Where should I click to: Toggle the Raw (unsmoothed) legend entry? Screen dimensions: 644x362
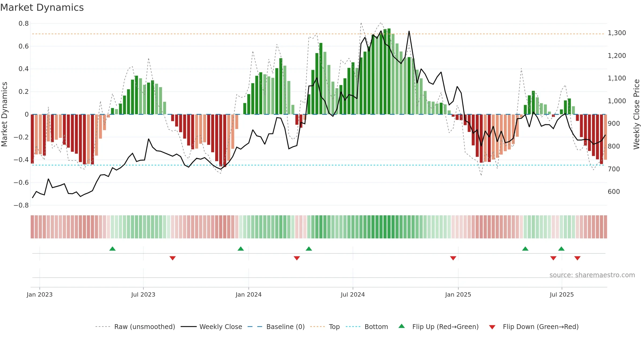[135, 327]
